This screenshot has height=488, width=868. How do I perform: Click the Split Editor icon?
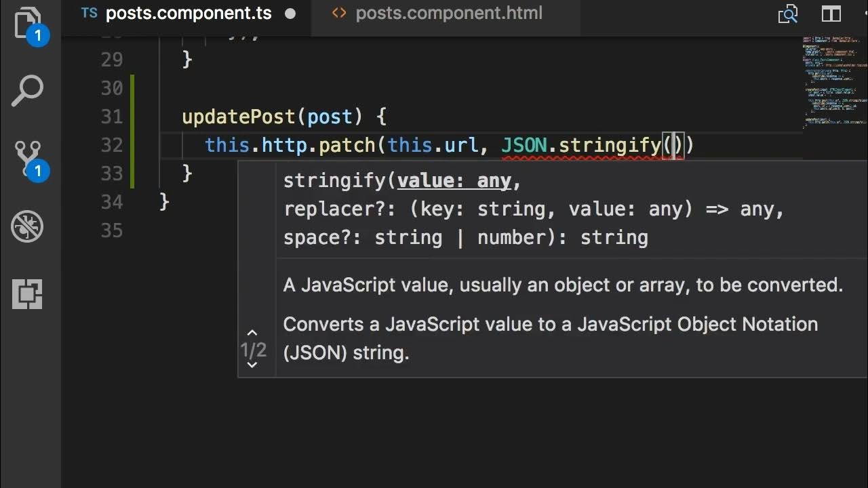pos(831,14)
